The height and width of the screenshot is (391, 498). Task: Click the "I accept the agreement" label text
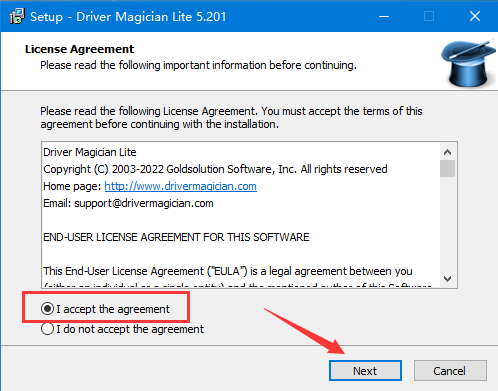point(113,309)
